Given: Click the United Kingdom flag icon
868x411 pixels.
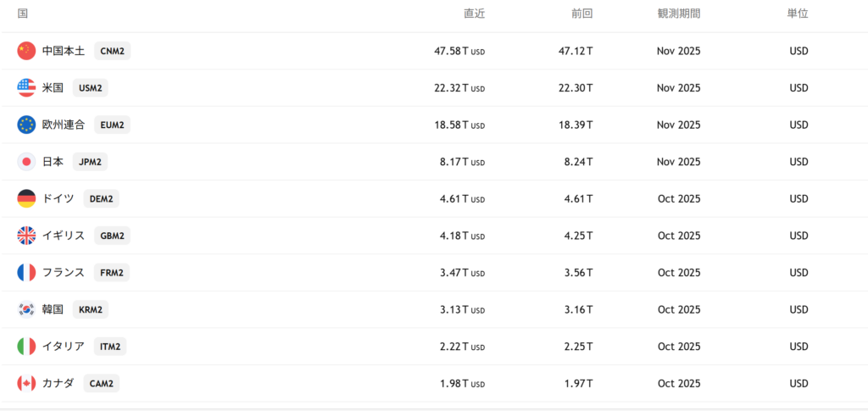Looking at the screenshot, I should 26,236.
